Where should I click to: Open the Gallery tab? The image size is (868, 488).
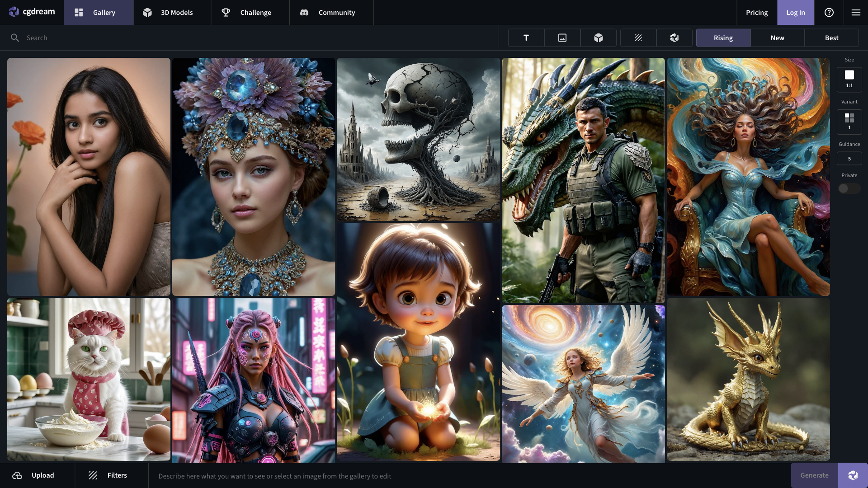[x=99, y=12]
